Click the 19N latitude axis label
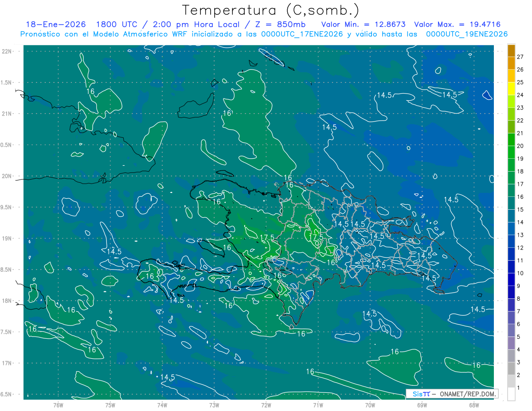This screenshot has width=532, height=411. [7, 239]
